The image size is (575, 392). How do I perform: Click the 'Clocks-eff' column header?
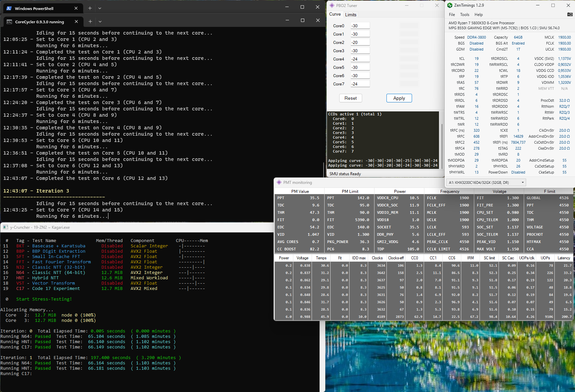pos(396,258)
